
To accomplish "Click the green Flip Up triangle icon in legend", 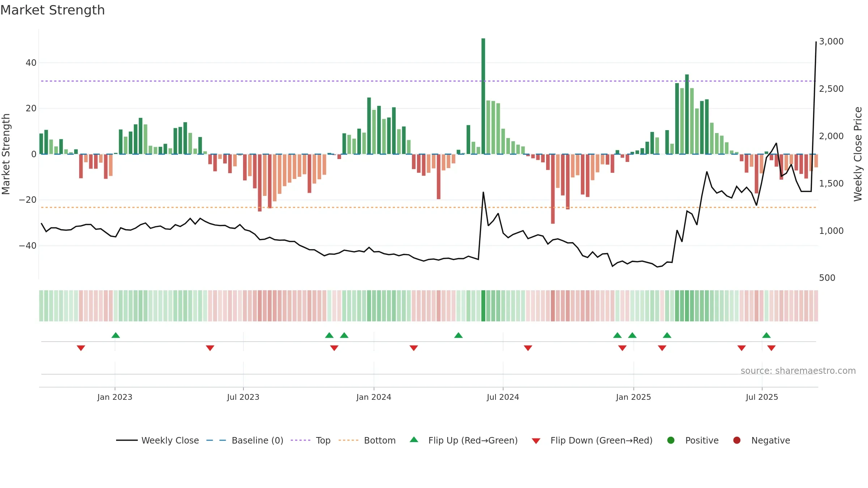I will pos(414,440).
